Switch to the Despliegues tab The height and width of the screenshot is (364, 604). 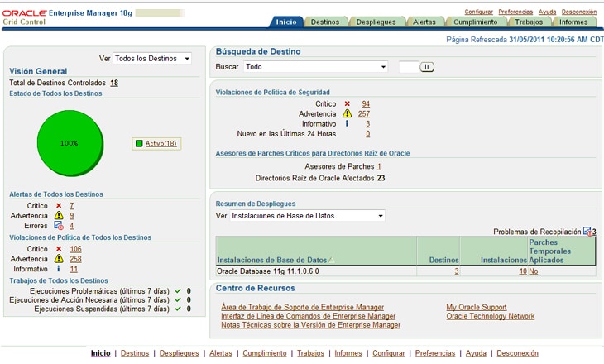pyautogui.click(x=376, y=22)
